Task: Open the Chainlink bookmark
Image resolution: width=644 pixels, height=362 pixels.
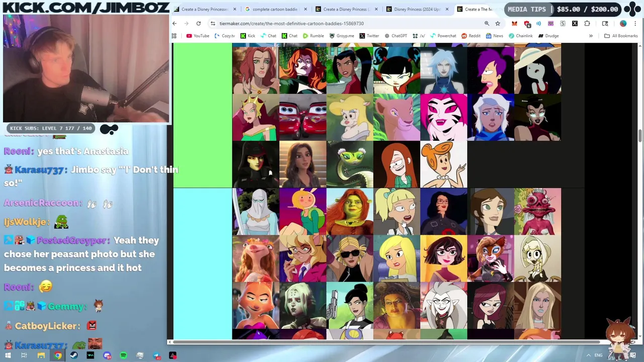Action: coord(520,36)
